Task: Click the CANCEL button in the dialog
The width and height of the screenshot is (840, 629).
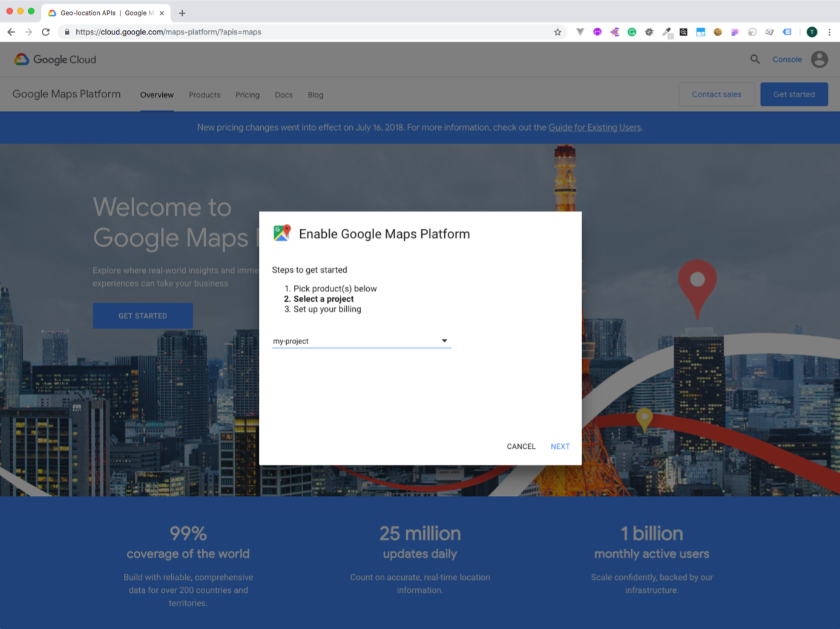Action: click(x=521, y=446)
